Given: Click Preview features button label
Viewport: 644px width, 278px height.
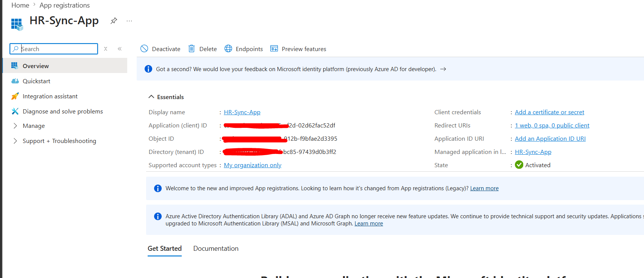Looking at the screenshot, I should (x=304, y=49).
